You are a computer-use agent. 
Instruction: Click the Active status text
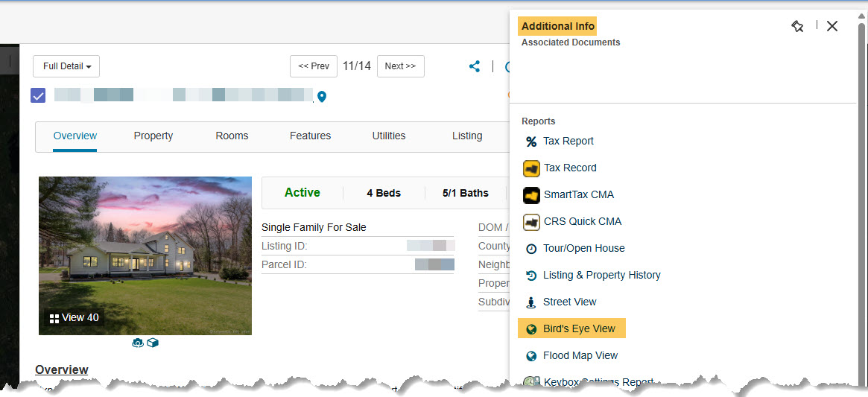click(302, 193)
